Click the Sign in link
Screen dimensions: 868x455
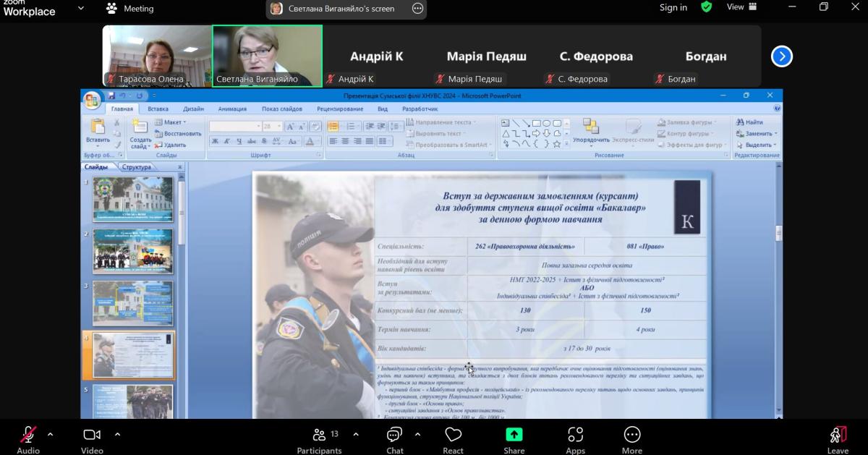[673, 7]
